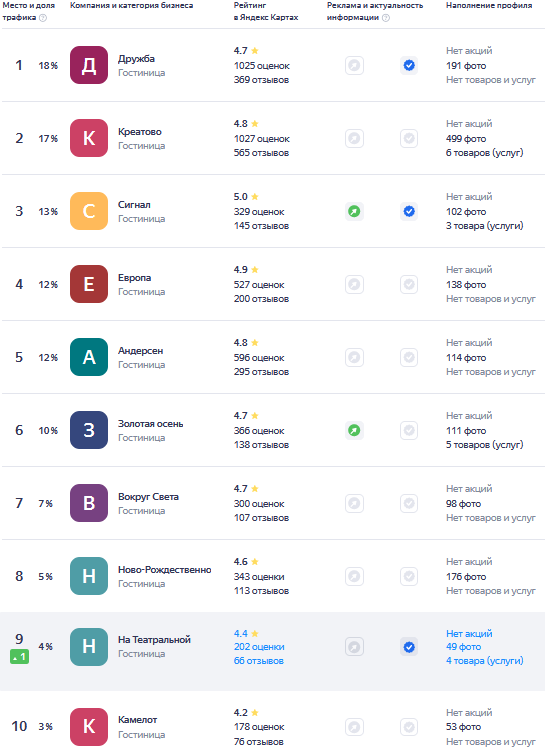545x755 pixels.
Task: Click the teal Андерсен avatar icon
Action: coord(89,357)
